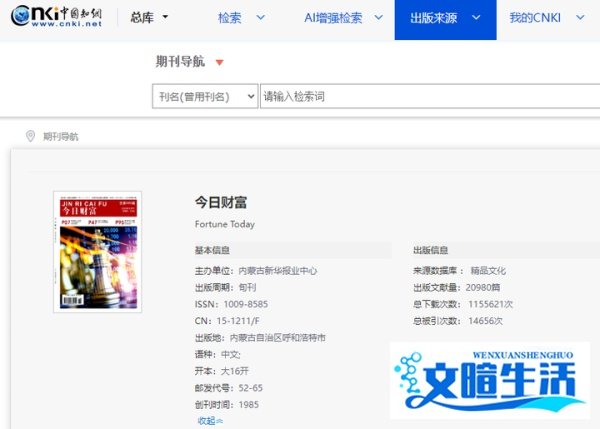Image resolution: width=600 pixels, height=429 pixels.
Task: Click the 期刊导航 breadcrumb link
Action: pos(60,137)
